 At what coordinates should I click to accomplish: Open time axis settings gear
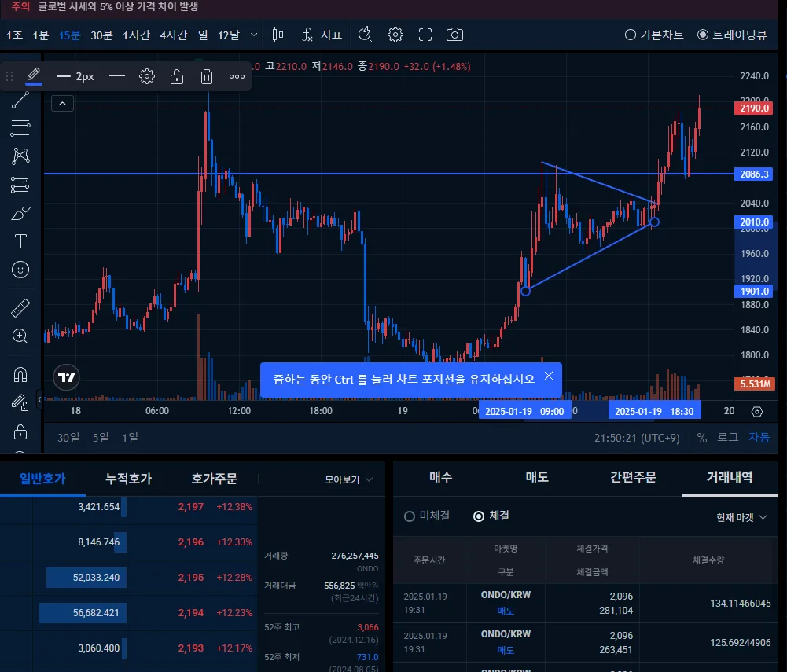point(757,412)
